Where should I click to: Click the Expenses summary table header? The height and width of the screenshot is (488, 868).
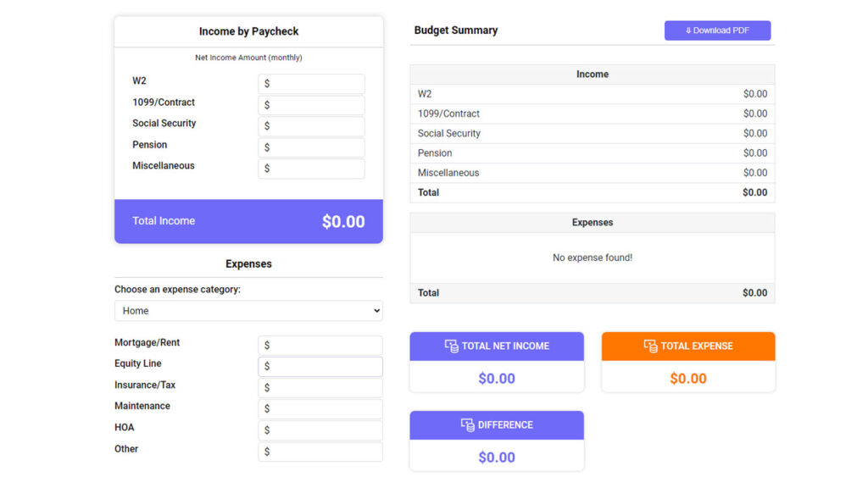[x=593, y=223]
